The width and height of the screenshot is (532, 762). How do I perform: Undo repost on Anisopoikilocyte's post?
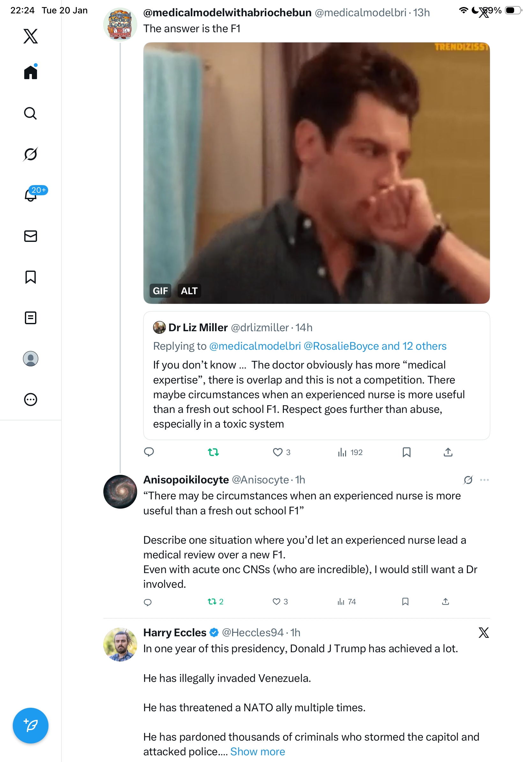coord(212,601)
